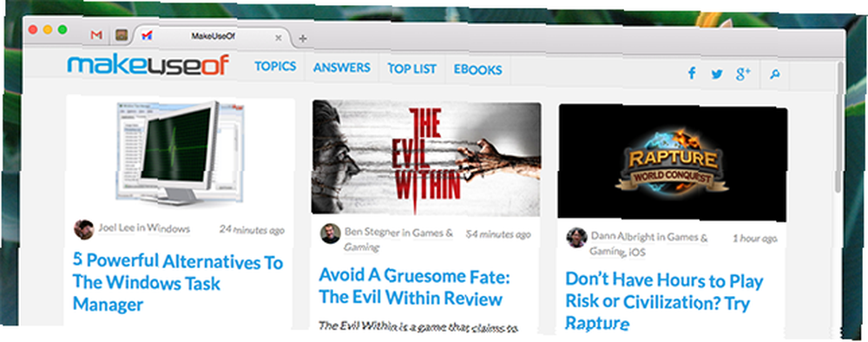Click the '1 hour ago' timestamp
Viewport: 868px width, 342px height.
click(755, 239)
